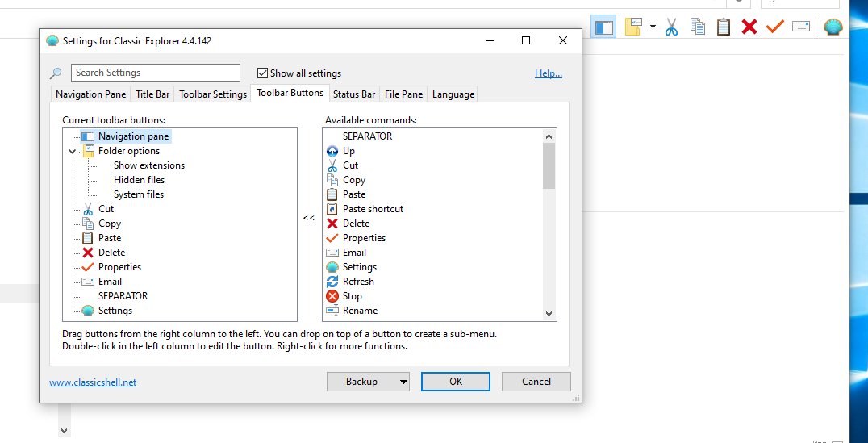
Task: Switch to the File Pane tab
Action: point(403,94)
